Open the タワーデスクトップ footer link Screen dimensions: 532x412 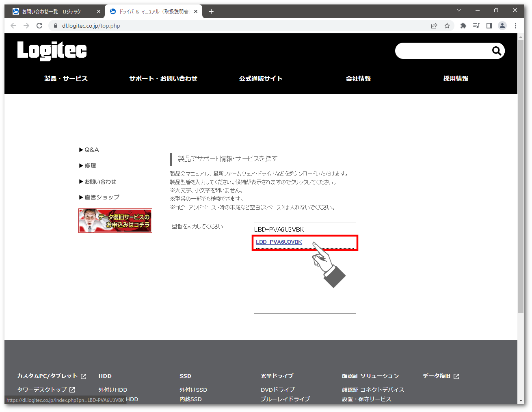tap(42, 389)
